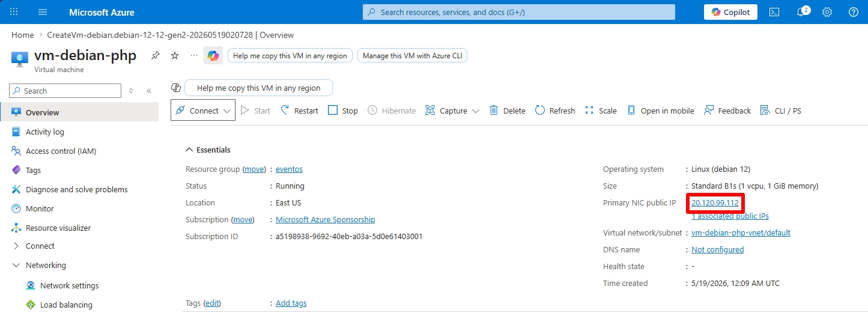Screen dimensions: 868x313
Task: Click the Standard B1s size text
Action: 754,186
